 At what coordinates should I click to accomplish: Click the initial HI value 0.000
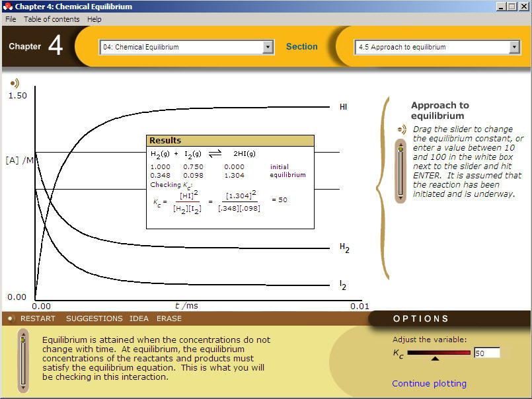tap(234, 167)
